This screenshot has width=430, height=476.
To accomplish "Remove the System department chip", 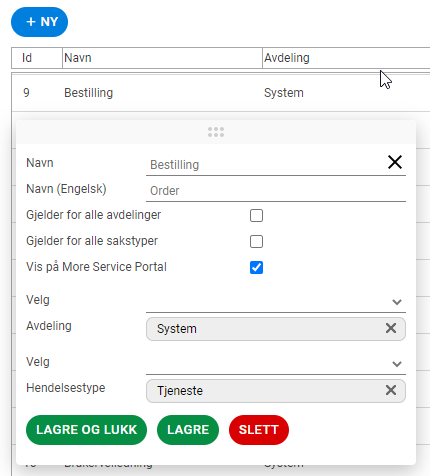I will [x=391, y=328].
